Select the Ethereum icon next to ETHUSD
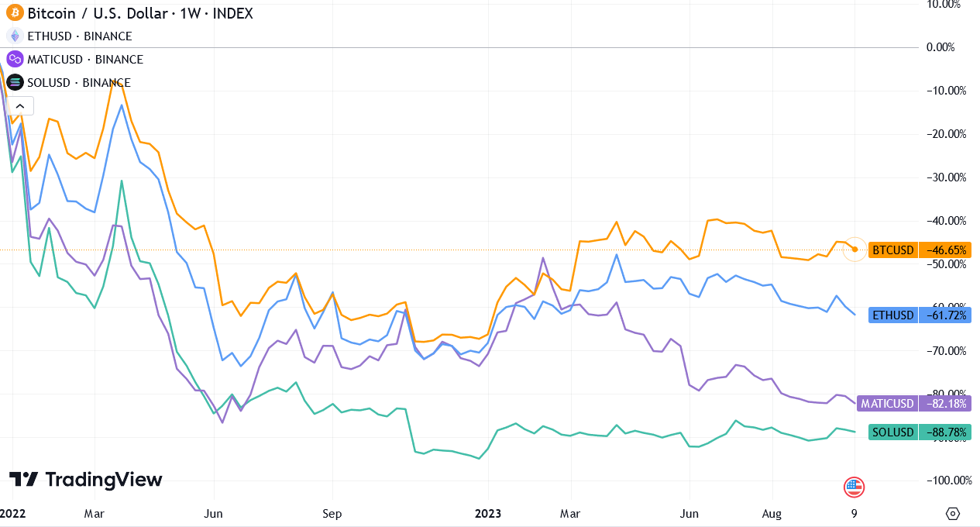 [x=13, y=36]
